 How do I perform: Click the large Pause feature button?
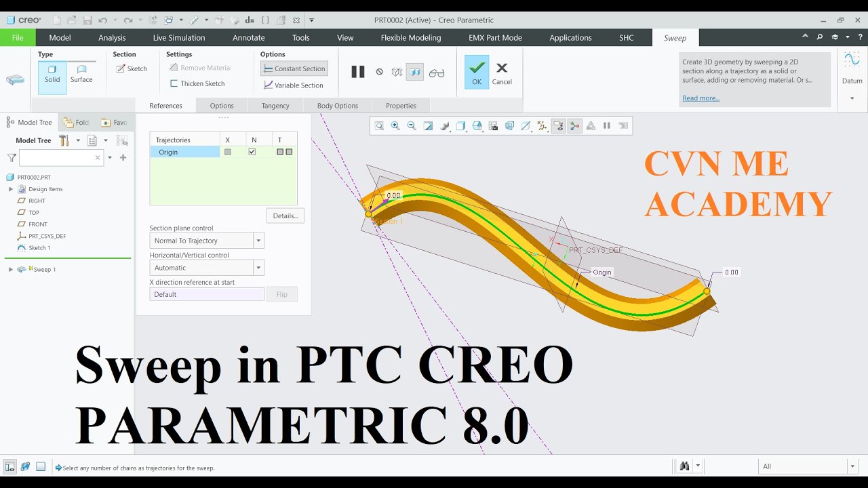click(x=358, y=72)
